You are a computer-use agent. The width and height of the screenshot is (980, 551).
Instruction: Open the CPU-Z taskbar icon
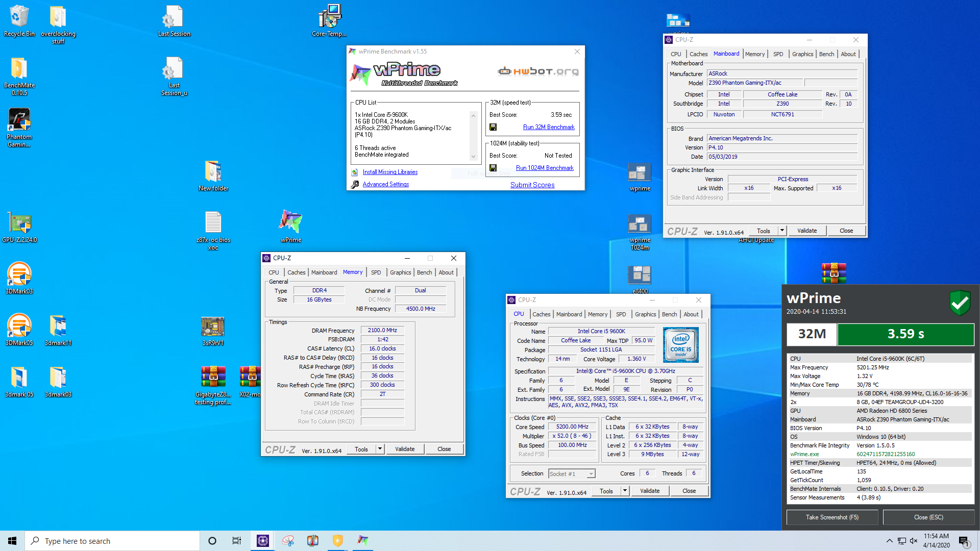point(263,541)
